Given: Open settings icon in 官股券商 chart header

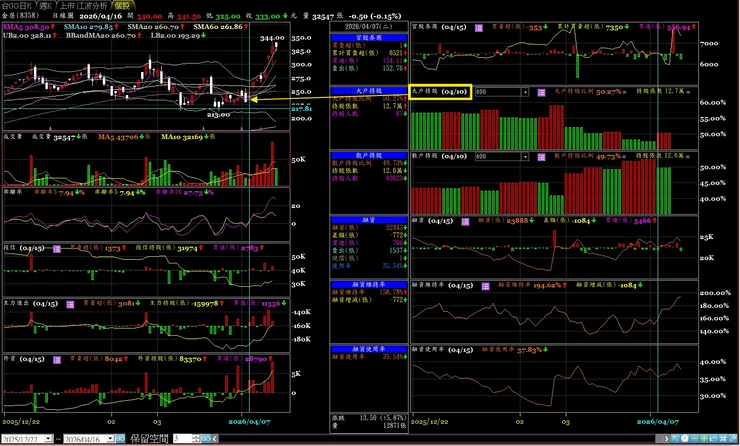Looking at the screenshot, I should (479, 28).
